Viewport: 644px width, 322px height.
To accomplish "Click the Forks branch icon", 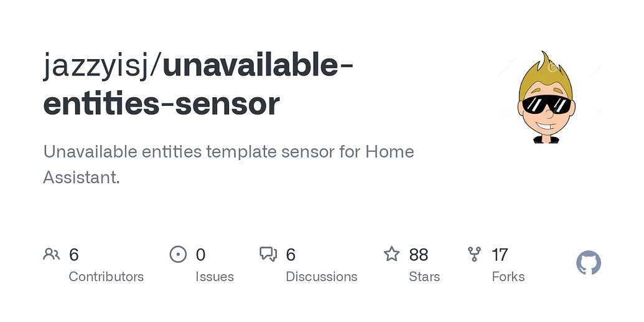I will coord(474,254).
